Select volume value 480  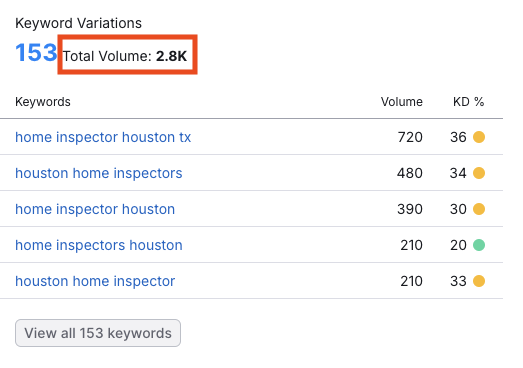410,173
